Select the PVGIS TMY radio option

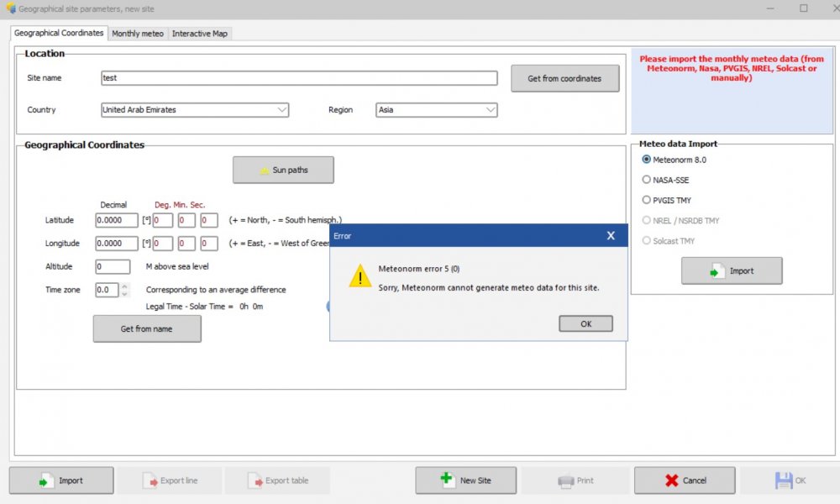click(x=646, y=200)
